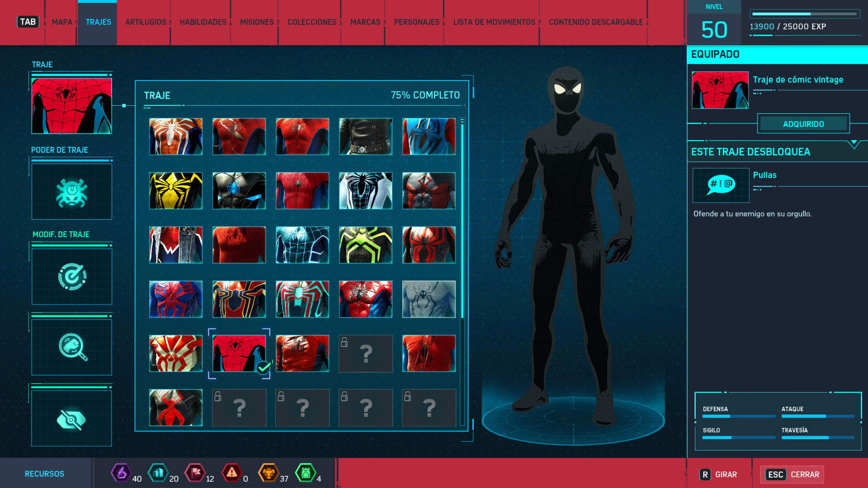Click the equipped suit checkmark badge

point(263,368)
